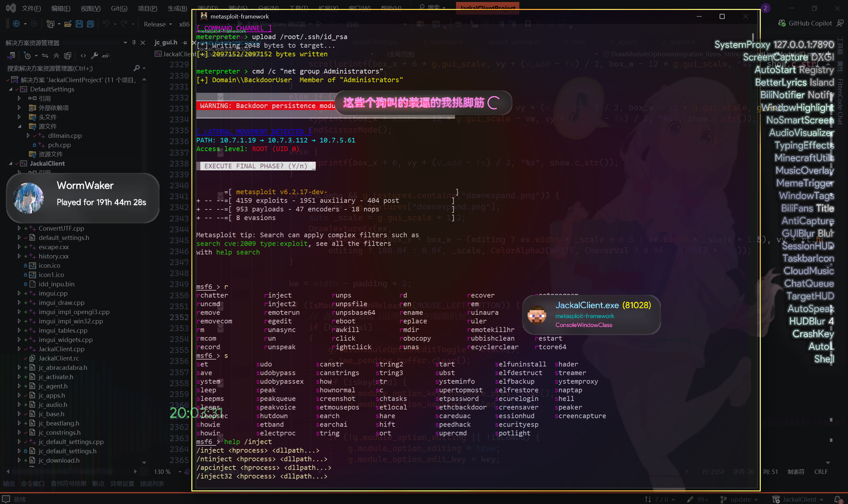Expand the 外部依赖项 node

click(19, 108)
